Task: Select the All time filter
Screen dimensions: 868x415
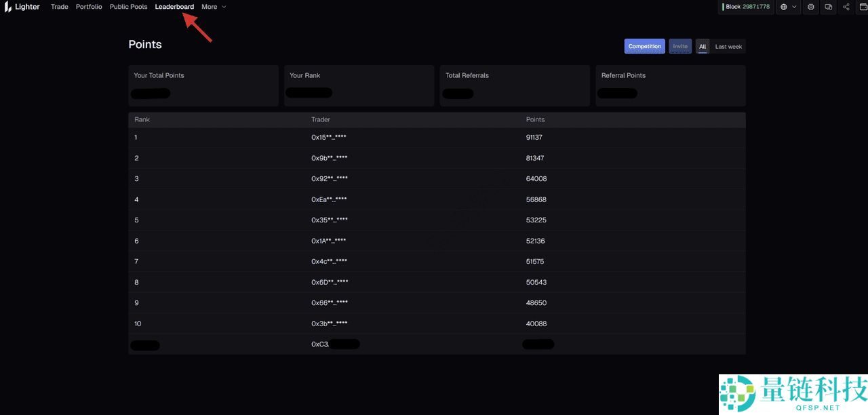Action: point(703,46)
